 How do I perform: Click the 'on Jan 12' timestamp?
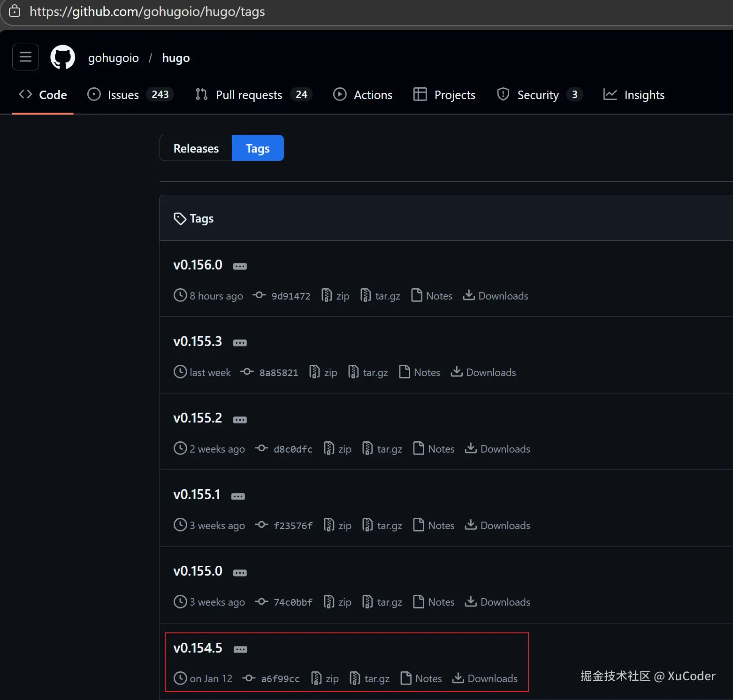click(211, 678)
